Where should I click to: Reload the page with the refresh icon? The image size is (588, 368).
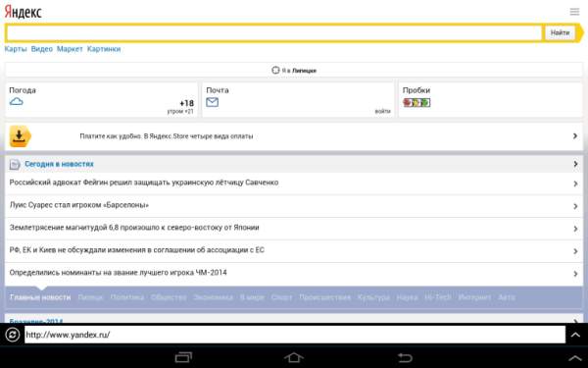(13, 335)
